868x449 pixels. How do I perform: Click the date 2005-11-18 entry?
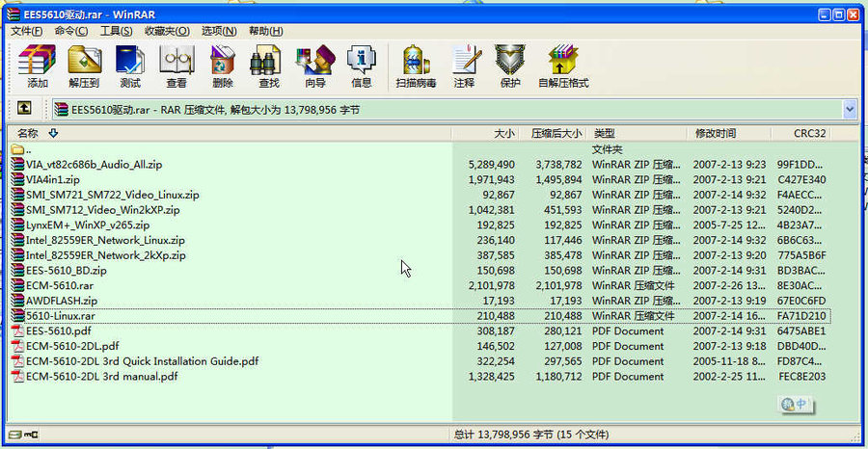coord(730,361)
